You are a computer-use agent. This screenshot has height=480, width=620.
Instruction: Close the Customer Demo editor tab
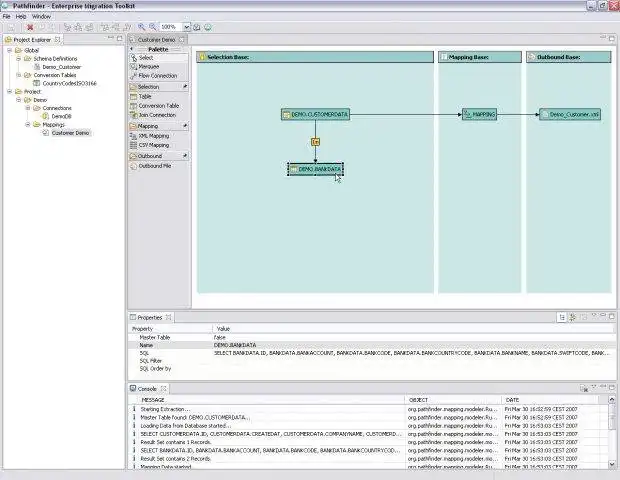click(x=181, y=40)
